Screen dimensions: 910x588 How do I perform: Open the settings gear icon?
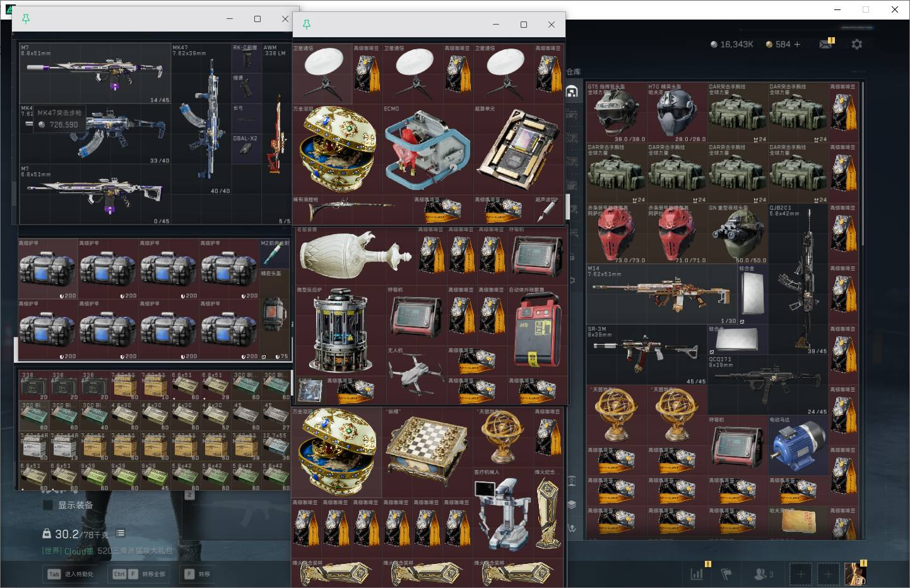[856, 44]
